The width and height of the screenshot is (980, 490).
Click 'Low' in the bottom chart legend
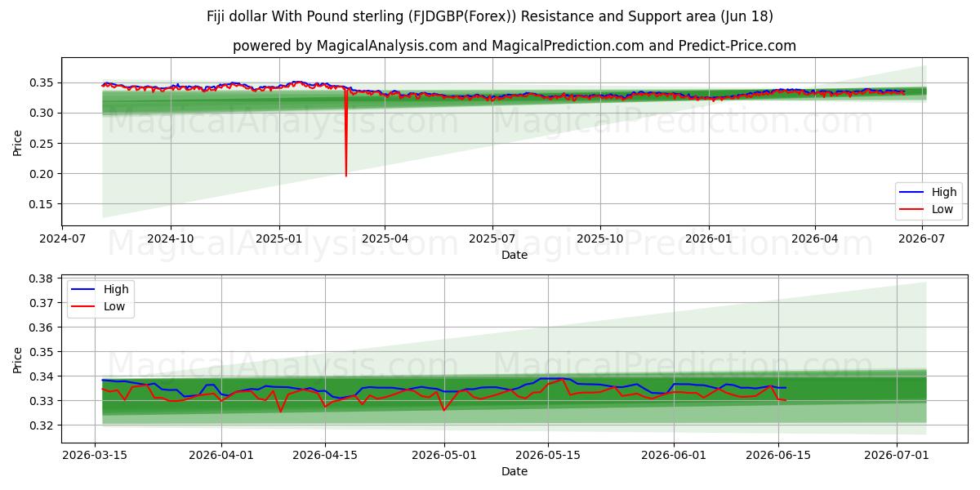click(x=114, y=307)
